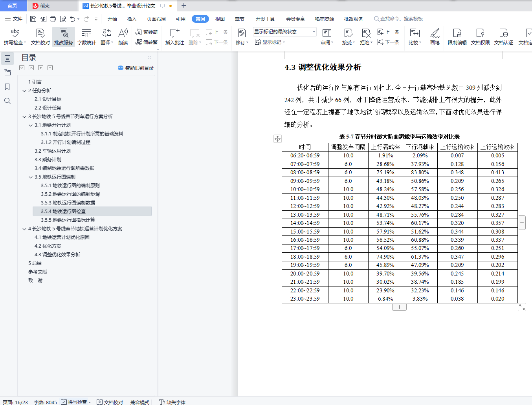Click the table move handle icon
The height and width of the screenshot is (405, 532).
click(277, 139)
